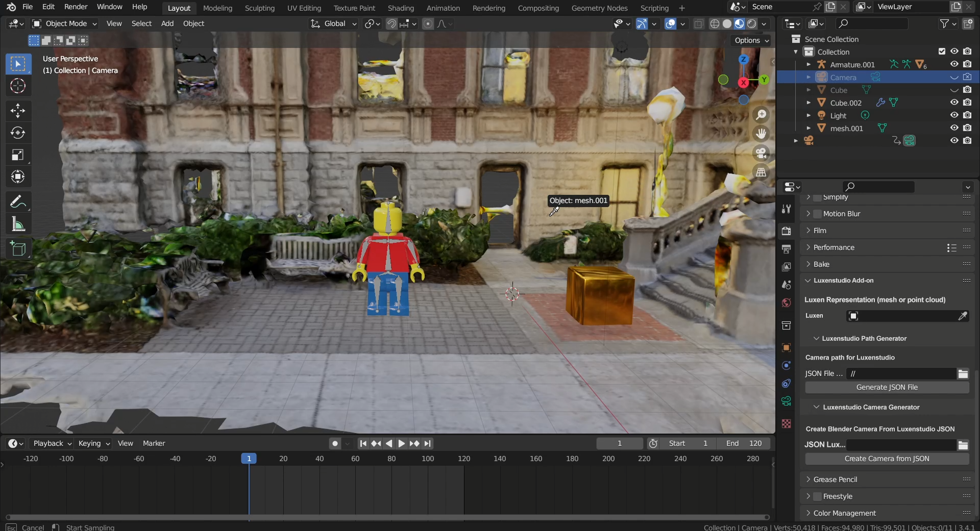The width and height of the screenshot is (980, 531).
Task: Select the Scale tool
Action: pos(18,155)
